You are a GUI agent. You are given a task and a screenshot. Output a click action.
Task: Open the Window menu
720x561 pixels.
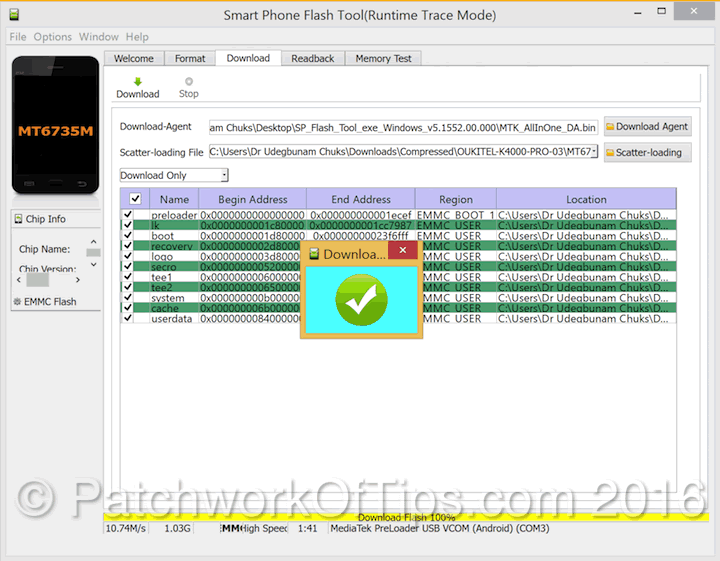[98, 37]
